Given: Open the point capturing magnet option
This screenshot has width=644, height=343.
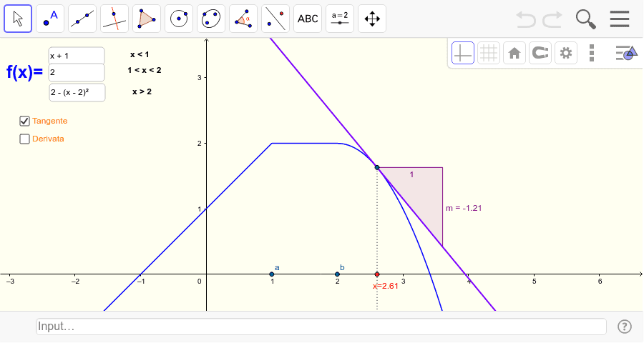Looking at the screenshot, I should (540, 53).
